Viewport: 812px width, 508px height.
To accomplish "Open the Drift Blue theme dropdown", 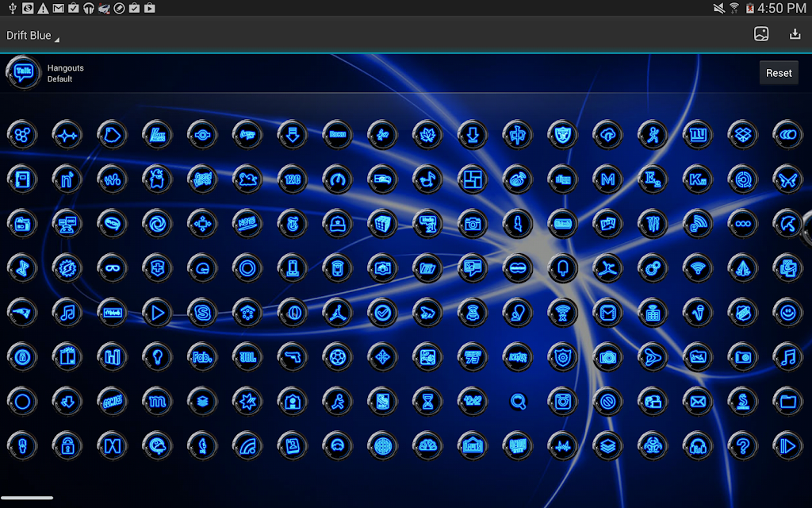I will [32, 36].
